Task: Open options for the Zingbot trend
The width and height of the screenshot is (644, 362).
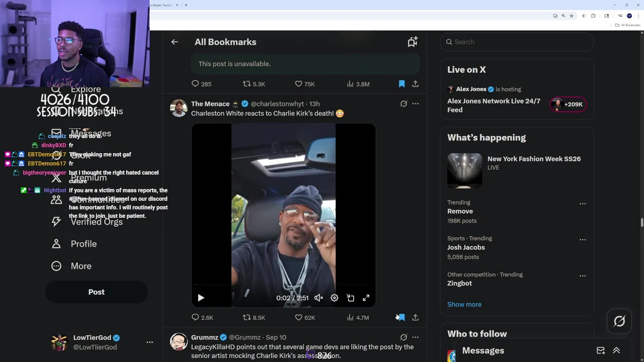Action: [583, 276]
